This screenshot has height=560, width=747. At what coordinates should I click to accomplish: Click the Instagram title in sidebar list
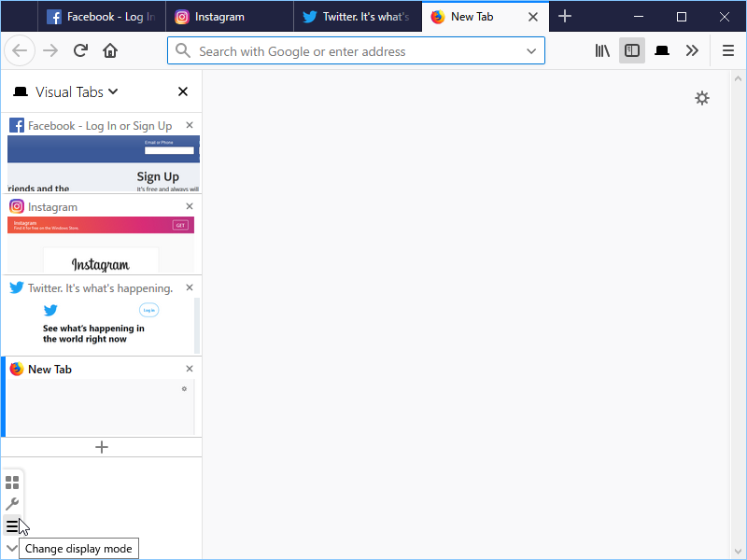pyautogui.click(x=52, y=207)
